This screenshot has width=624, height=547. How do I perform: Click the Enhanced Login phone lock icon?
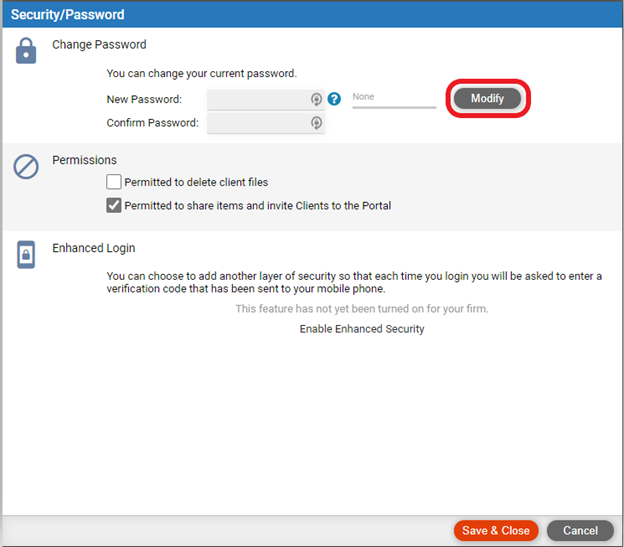26,254
